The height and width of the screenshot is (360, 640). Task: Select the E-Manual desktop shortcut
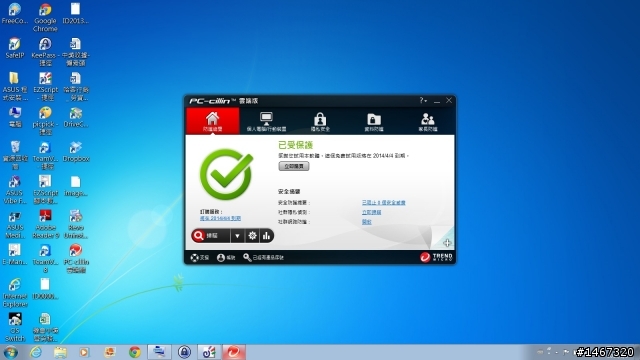[15, 255]
